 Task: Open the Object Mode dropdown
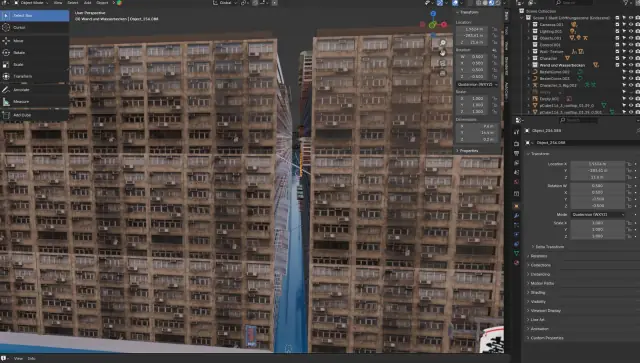pos(32,3)
